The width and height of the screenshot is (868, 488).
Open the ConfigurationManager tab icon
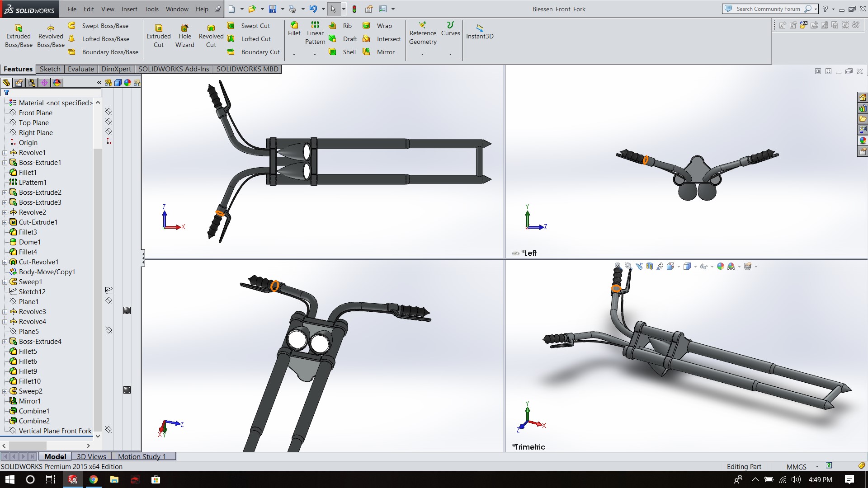[31, 83]
